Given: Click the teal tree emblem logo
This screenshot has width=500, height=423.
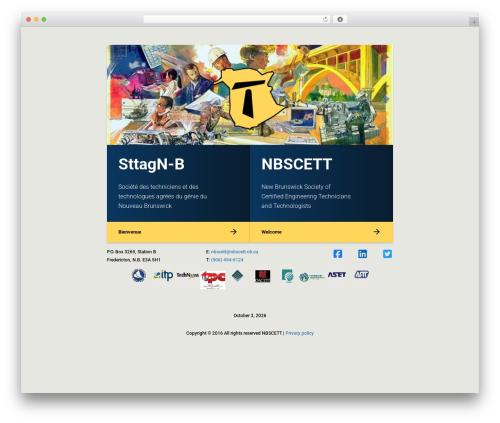Looking at the screenshot, I should [x=287, y=276].
